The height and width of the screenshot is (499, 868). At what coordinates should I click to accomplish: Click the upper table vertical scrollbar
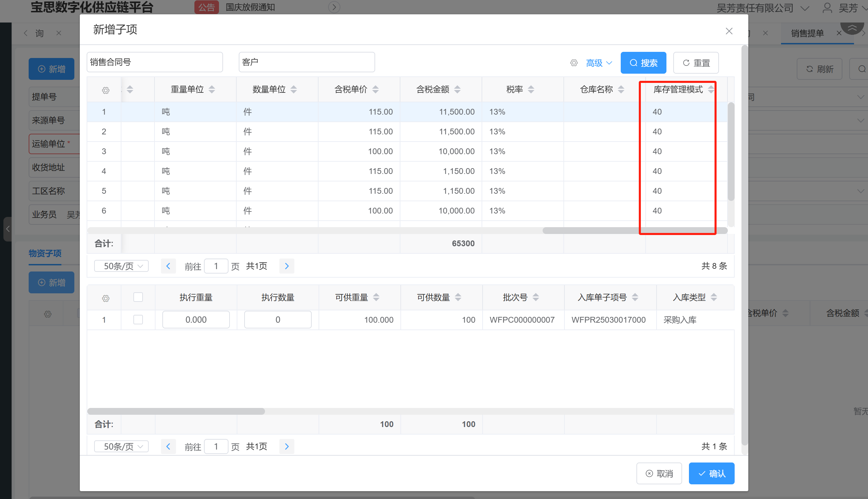731,151
